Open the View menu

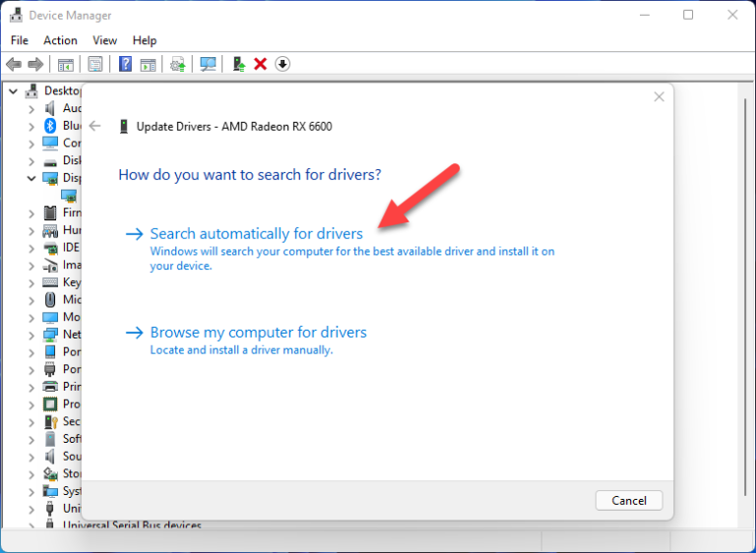click(104, 40)
